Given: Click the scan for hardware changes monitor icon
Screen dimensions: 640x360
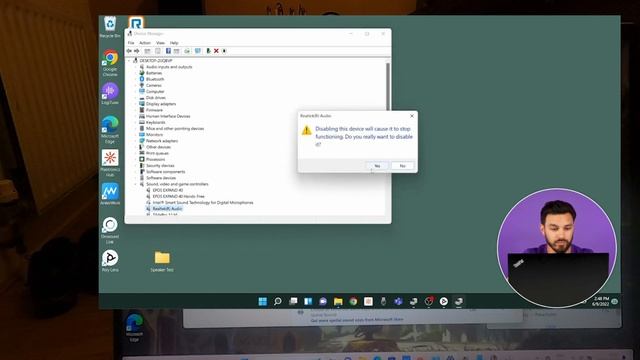Looking at the screenshot, I should pyautogui.click(x=198, y=51).
